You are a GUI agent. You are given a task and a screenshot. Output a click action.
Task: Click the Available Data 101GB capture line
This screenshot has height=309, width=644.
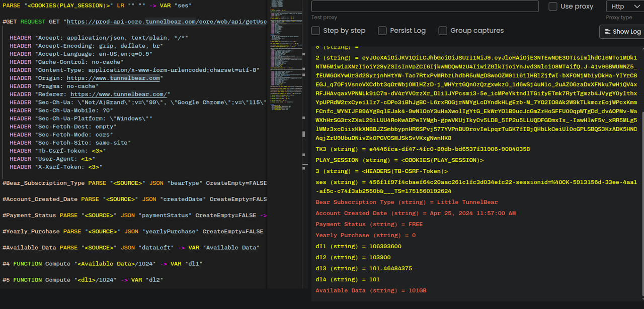tap(371, 290)
